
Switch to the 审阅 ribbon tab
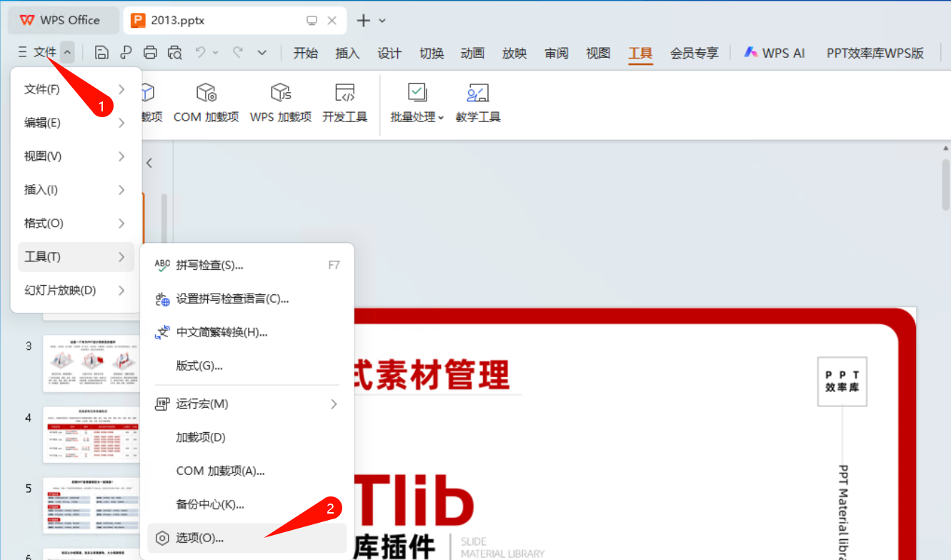(x=557, y=53)
